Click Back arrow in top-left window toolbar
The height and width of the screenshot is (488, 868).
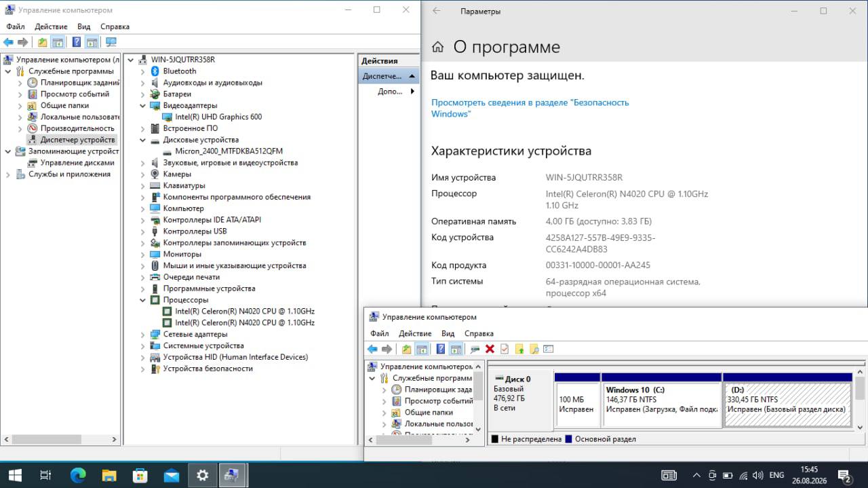(x=8, y=42)
